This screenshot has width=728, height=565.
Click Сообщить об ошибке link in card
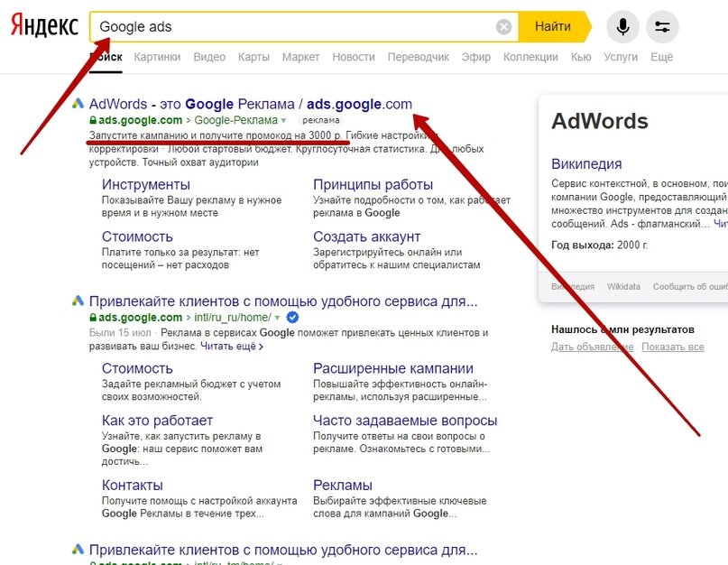click(x=690, y=287)
